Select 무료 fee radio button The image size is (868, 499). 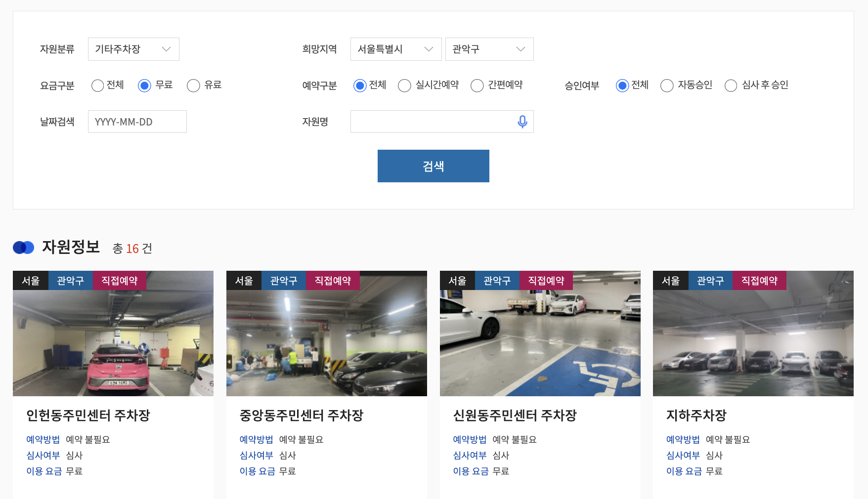[144, 85]
